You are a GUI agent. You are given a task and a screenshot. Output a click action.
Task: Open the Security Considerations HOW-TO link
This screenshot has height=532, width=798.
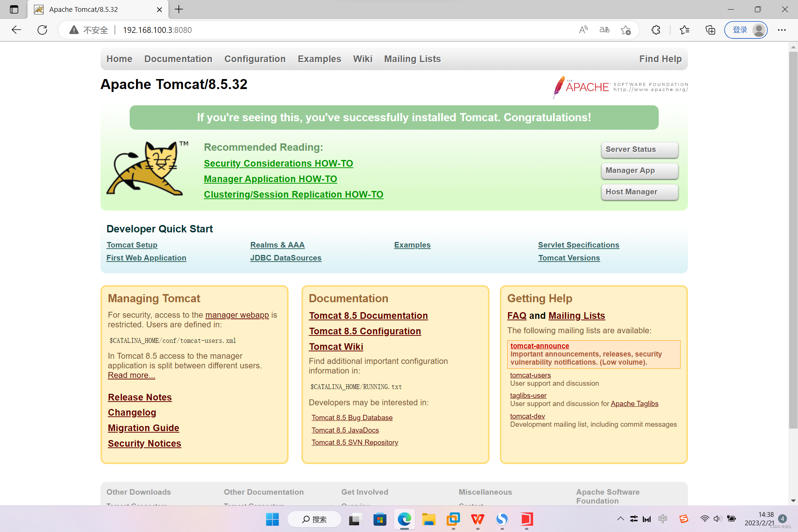[278, 163]
